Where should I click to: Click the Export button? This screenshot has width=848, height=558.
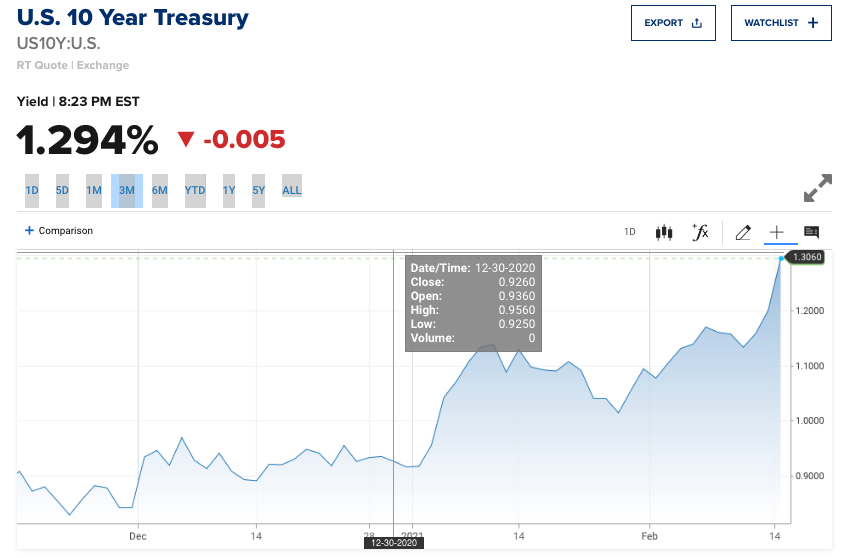[673, 23]
